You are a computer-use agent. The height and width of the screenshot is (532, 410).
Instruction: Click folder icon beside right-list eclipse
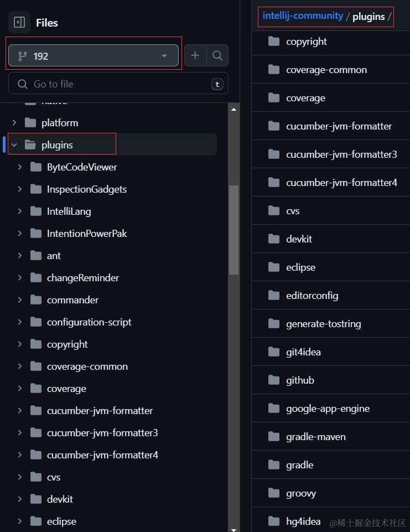[274, 267]
